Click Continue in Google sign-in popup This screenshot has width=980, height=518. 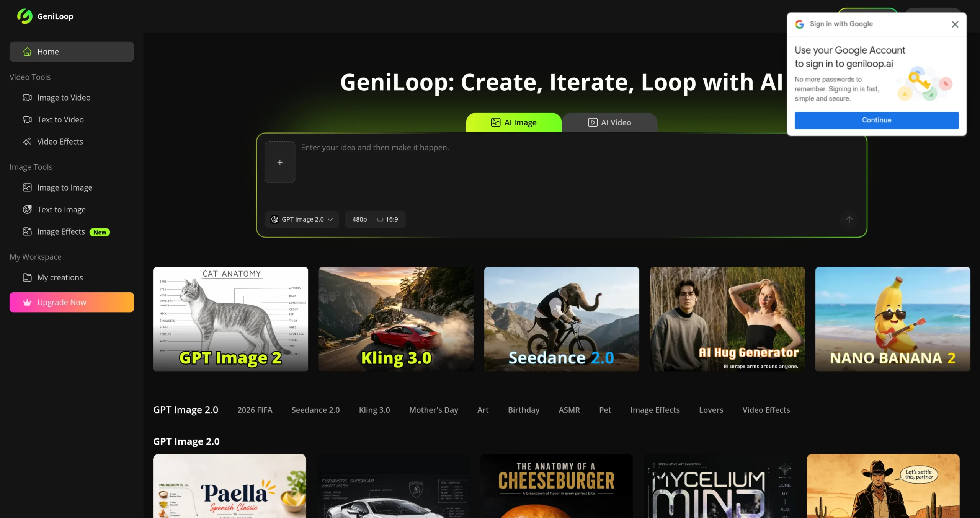click(x=877, y=120)
